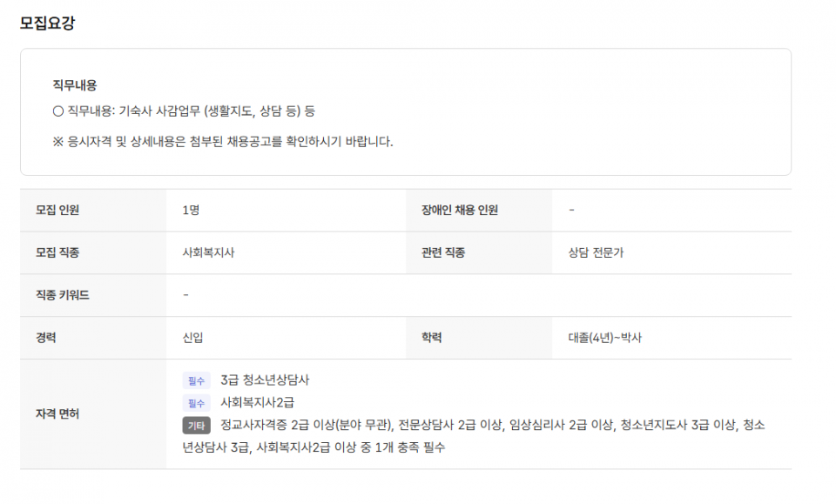This screenshot has width=836, height=504.
Task: Select the 학력 label cell
Action: (432, 338)
